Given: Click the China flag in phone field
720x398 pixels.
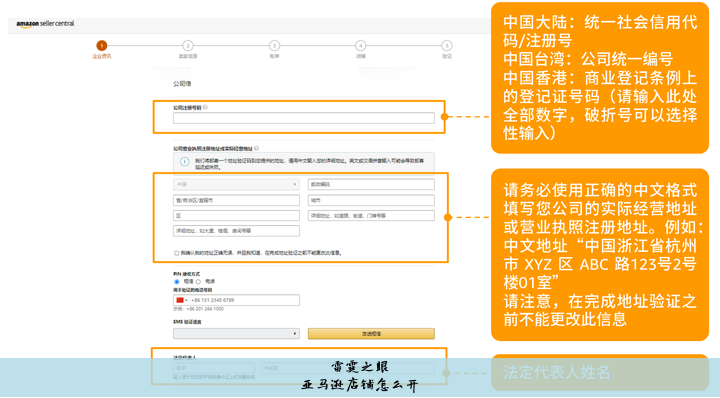Looking at the screenshot, I should [x=180, y=300].
